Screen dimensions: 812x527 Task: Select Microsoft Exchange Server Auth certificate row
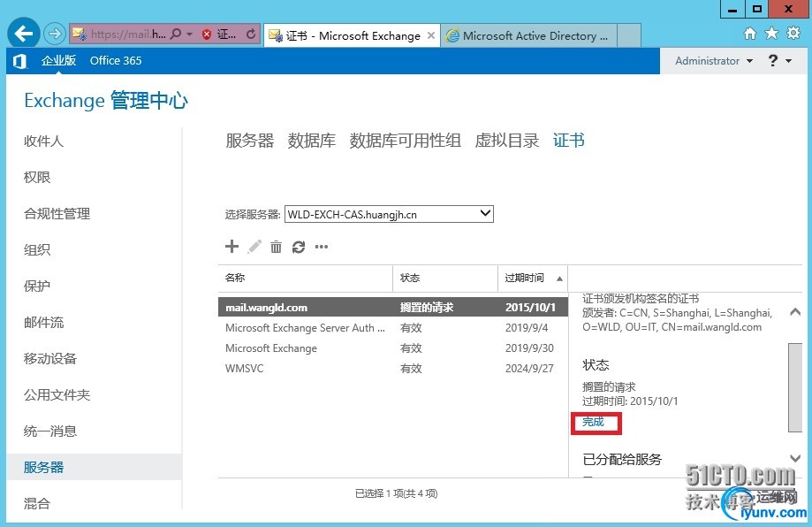(393, 327)
